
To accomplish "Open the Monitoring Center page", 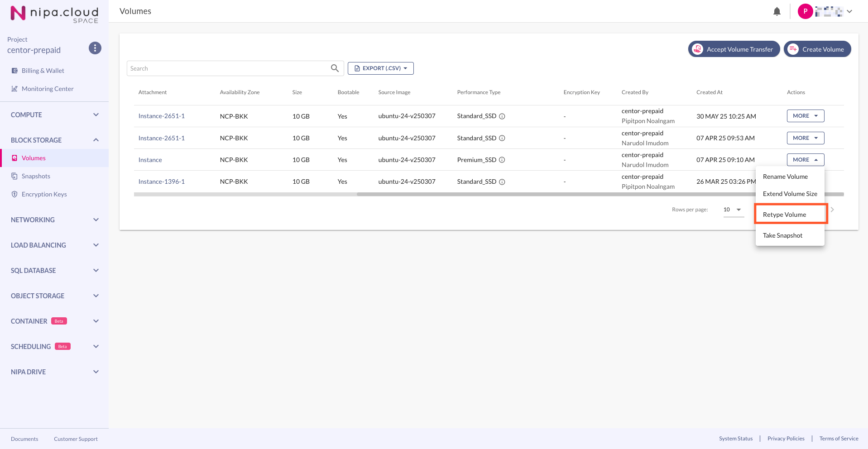I will (x=47, y=89).
